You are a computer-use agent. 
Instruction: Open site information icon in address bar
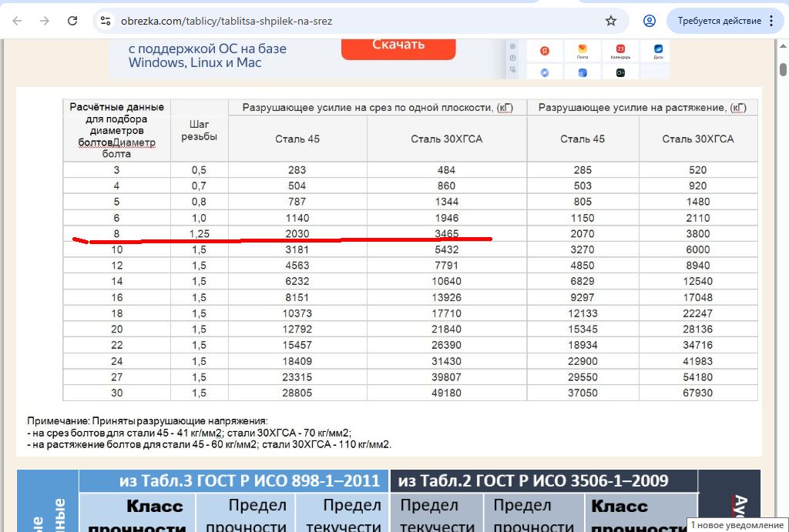(x=106, y=21)
